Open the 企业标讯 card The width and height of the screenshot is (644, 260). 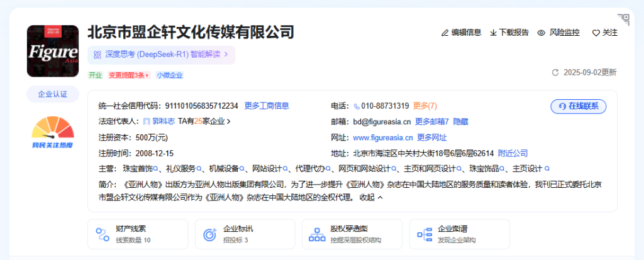[x=245, y=234]
